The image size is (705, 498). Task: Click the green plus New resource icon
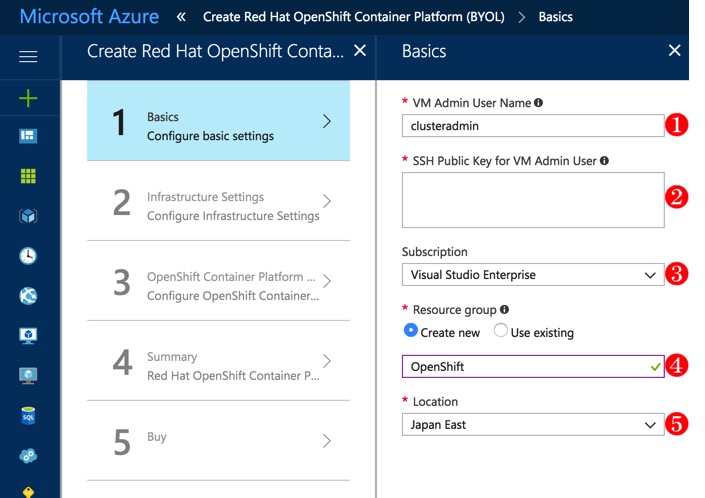click(28, 97)
